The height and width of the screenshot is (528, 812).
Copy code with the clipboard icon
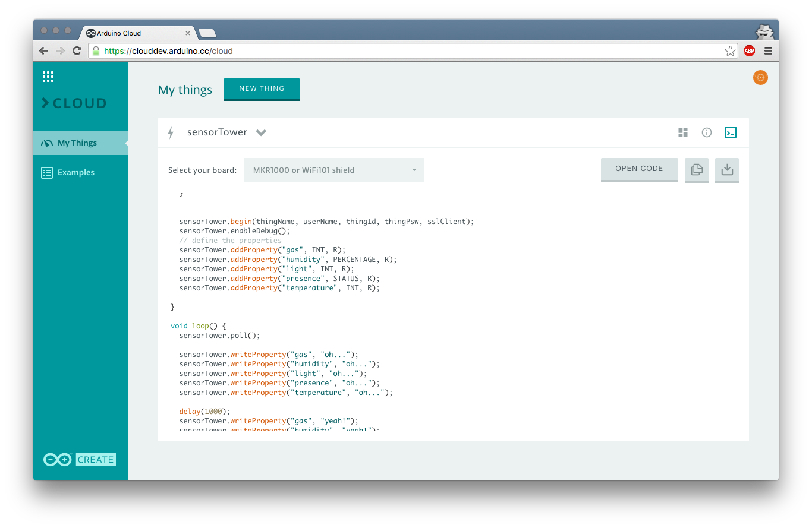coord(697,170)
